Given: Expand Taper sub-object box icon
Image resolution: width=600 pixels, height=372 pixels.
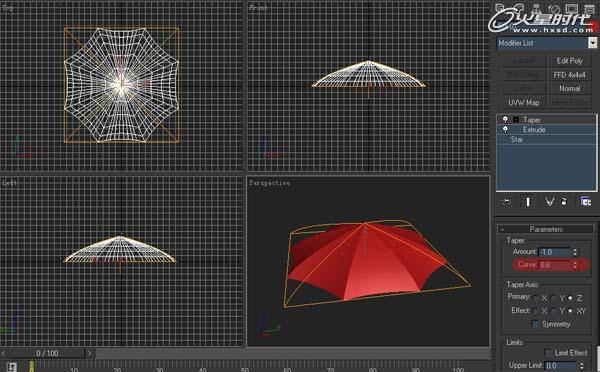Looking at the screenshot, I should (x=516, y=120).
